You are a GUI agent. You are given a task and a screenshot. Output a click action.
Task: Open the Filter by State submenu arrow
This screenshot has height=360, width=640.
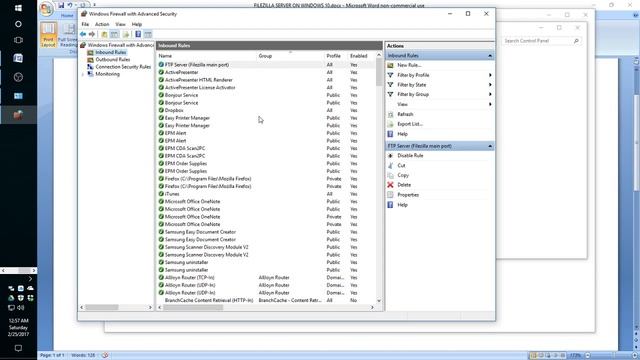[490, 85]
